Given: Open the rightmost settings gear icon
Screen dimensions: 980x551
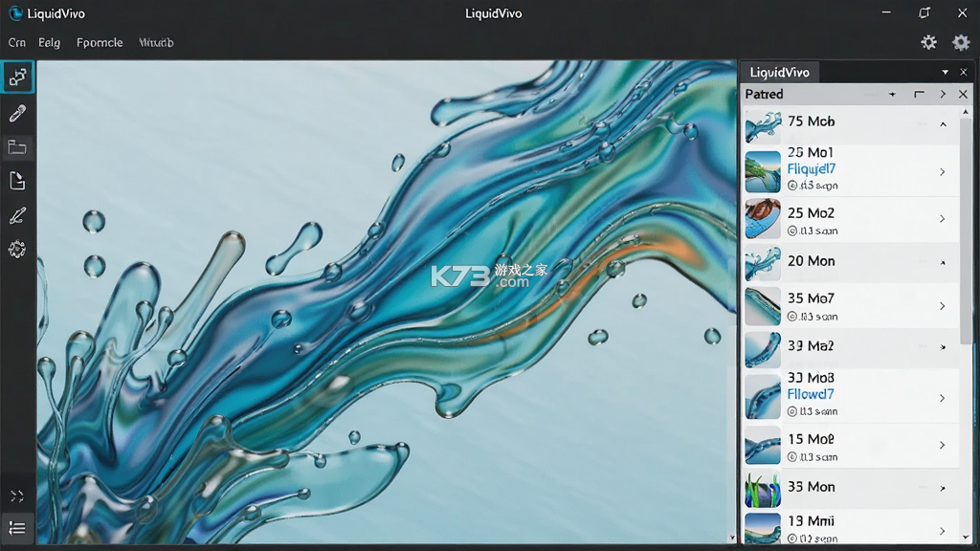Looking at the screenshot, I should (x=961, y=42).
